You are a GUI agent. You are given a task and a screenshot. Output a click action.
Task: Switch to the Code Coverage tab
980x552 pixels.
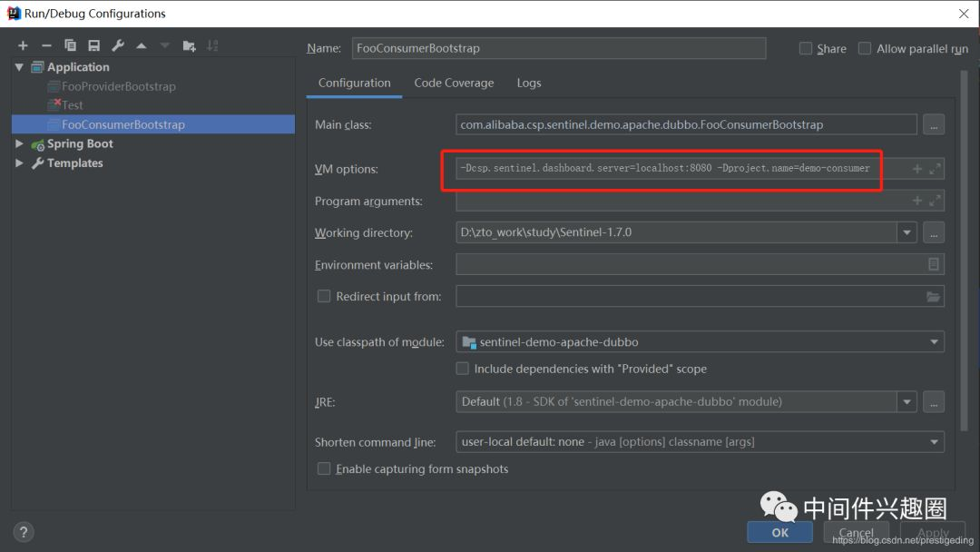tap(454, 84)
